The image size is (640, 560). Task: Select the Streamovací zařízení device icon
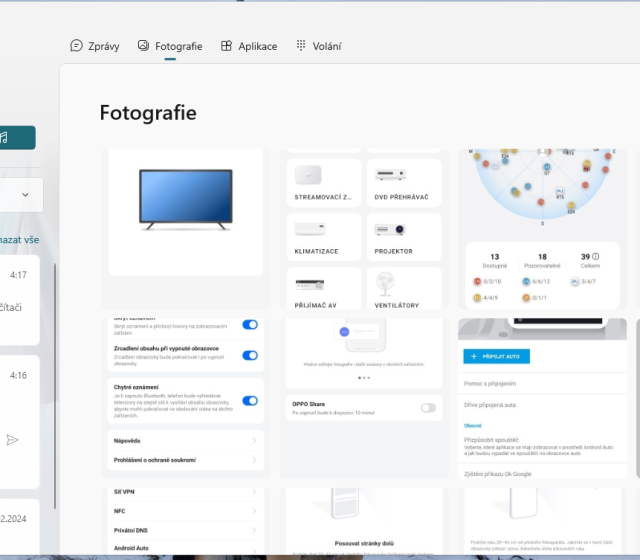coord(309,174)
